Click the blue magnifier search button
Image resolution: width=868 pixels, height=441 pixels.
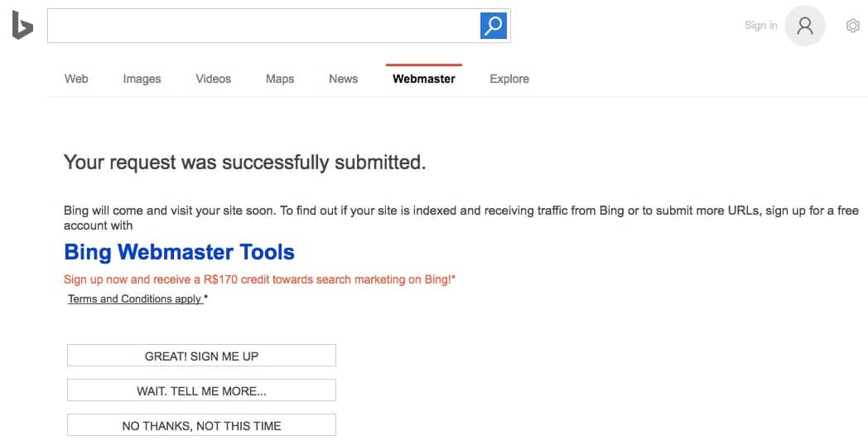pos(494,26)
